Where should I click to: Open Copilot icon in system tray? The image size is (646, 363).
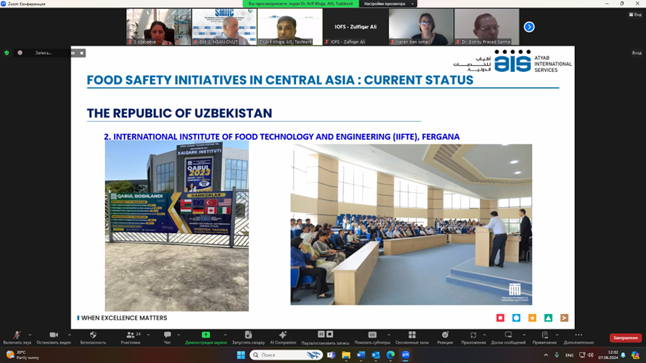point(636,355)
